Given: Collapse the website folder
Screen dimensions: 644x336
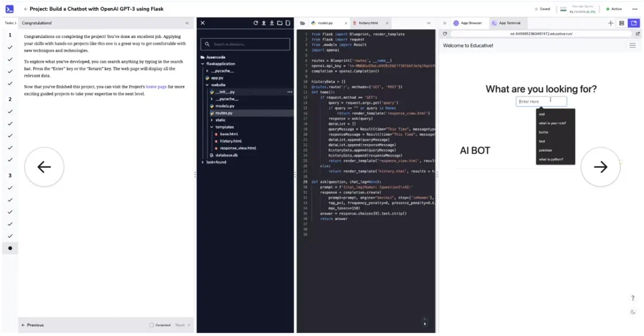Looking at the screenshot, I should pos(208,85).
